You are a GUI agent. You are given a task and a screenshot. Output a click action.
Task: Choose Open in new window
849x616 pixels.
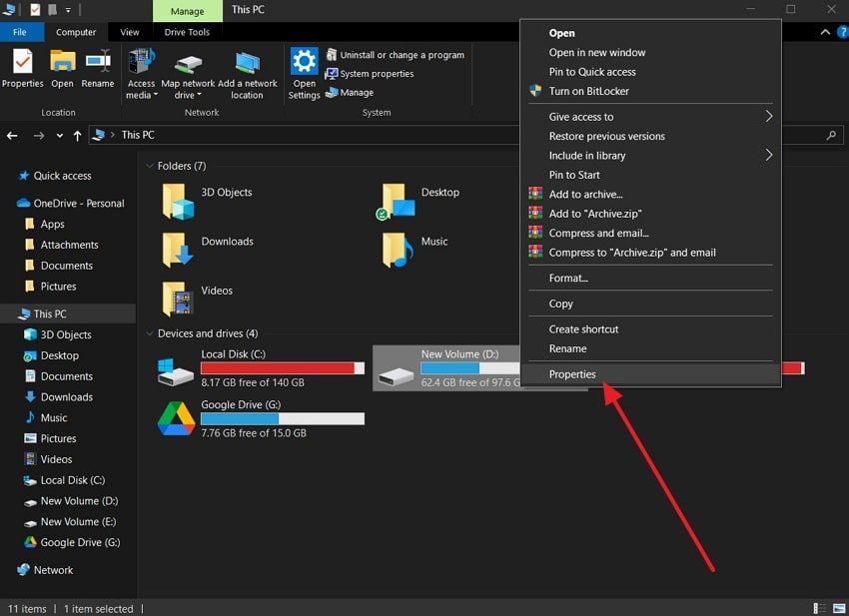650,53
